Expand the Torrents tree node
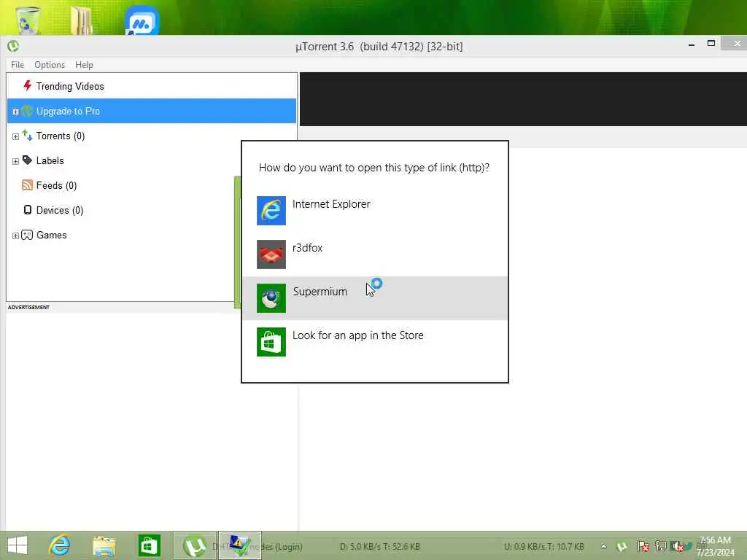Screen dimensions: 747x560 pyautogui.click(x=15, y=136)
